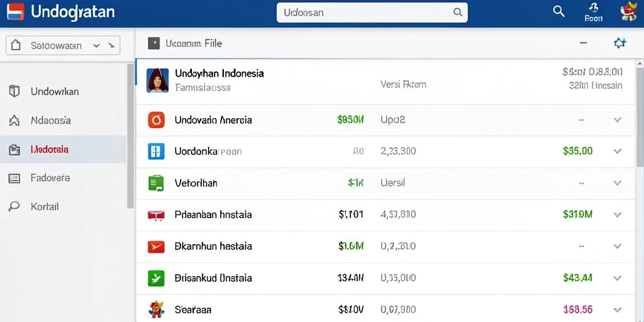Click the Undoyhan Indonesia profile thumbnail
This screenshot has height=322, width=644.
[x=157, y=80]
